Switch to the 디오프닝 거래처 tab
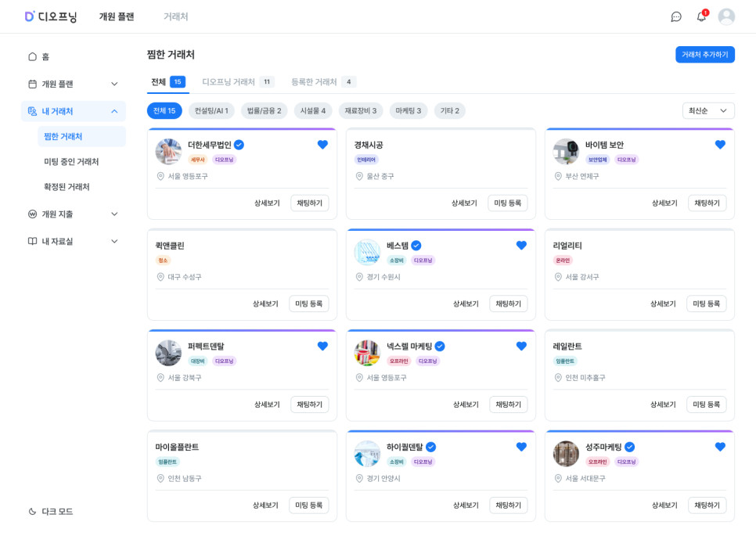This screenshot has height=543, width=756. tap(238, 82)
